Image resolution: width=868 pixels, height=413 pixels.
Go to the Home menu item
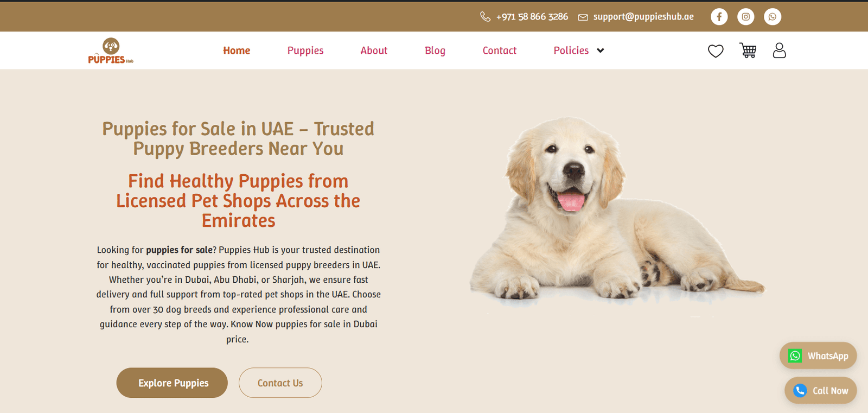[237, 50]
